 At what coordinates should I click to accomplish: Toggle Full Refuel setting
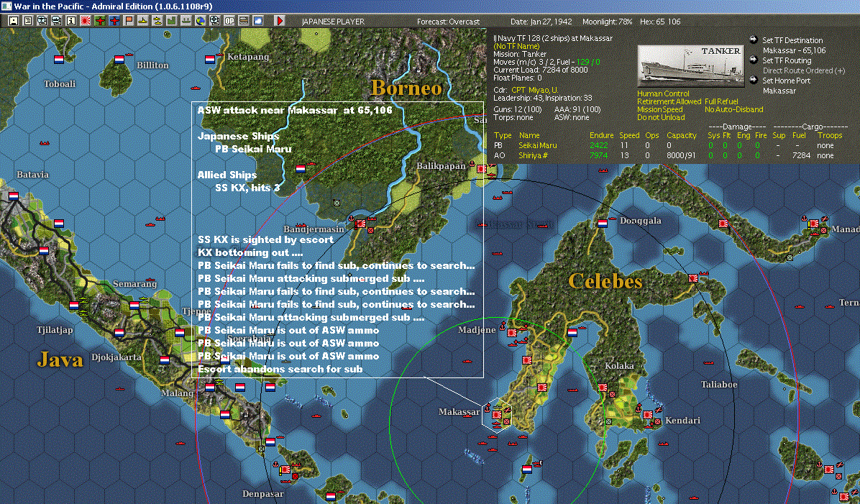(721, 101)
